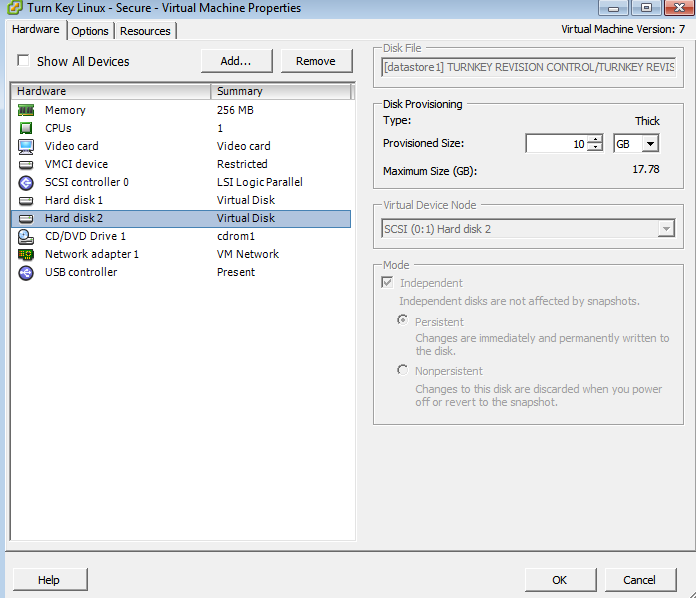Click the Video card monitor icon
This screenshot has width=696, height=598.
point(26,146)
